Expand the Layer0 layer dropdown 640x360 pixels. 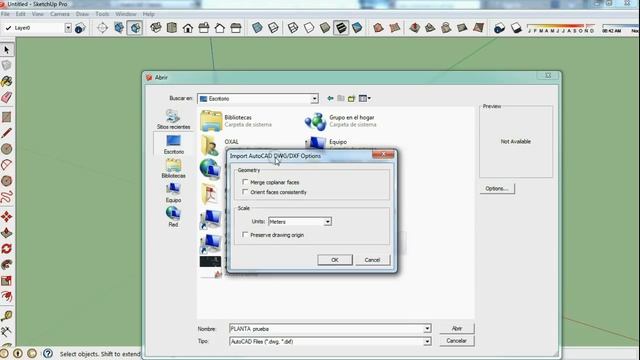(68, 28)
